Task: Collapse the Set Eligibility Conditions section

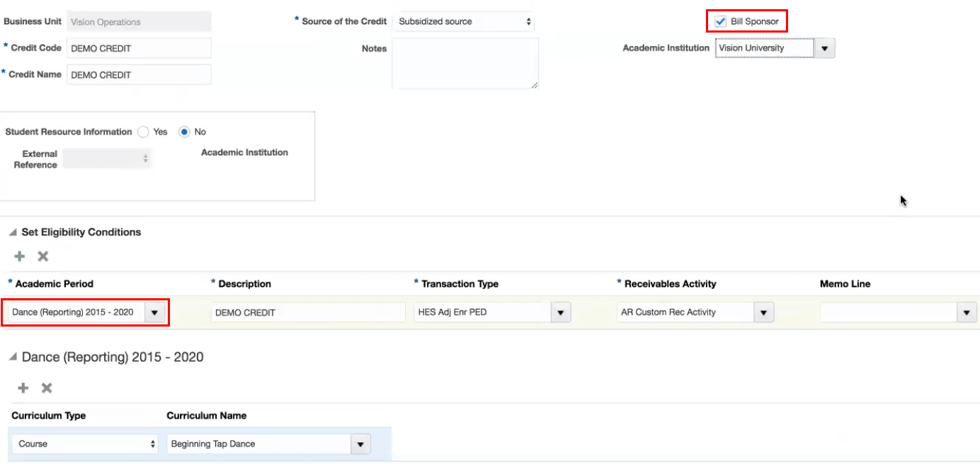Action: pos(13,232)
